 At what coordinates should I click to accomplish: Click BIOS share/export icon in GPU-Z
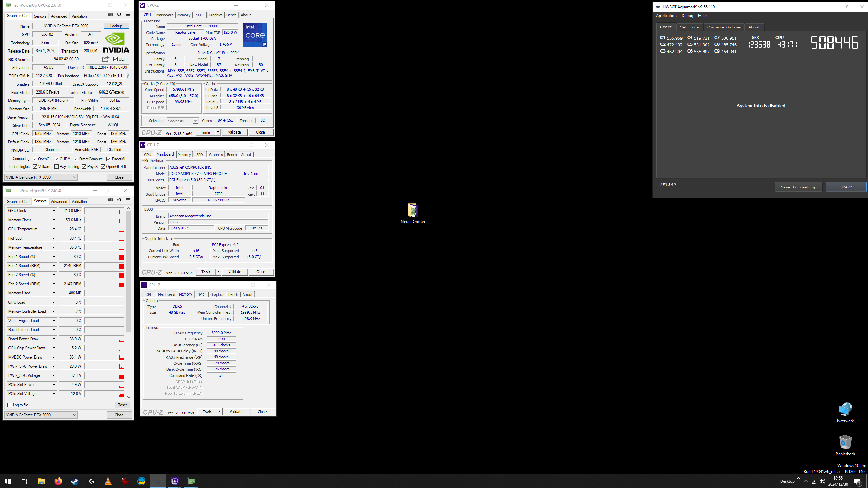105,59
